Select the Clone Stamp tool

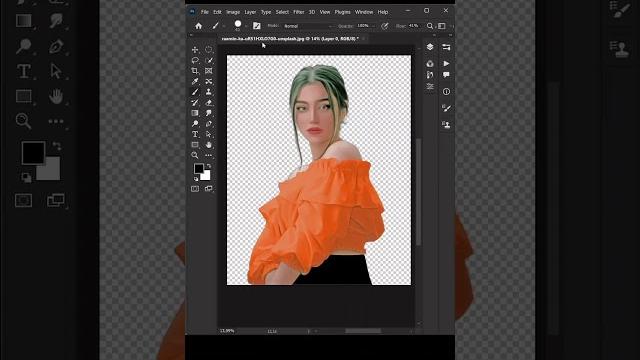pyautogui.click(x=209, y=92)
